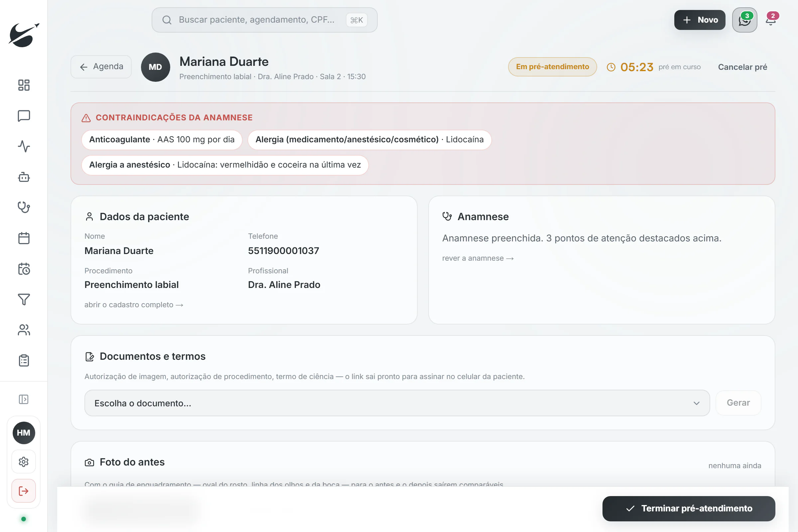Go back to Agenda
The width and height of the screenshot is (798, 532).
tap(101, 67)
